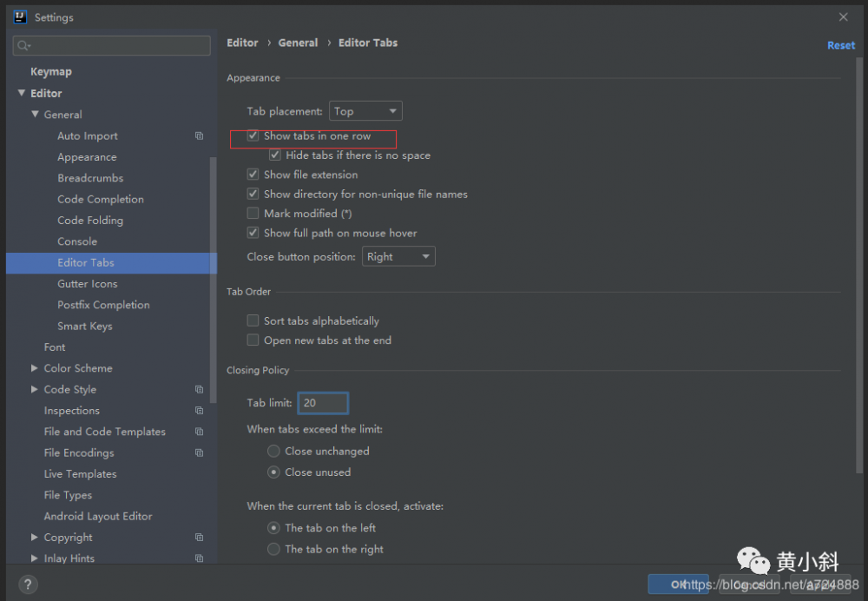The width and height of the screenshot is (868, 601).
Task: Click the project-level icon beside Copyright
Action: click(200, 538)
